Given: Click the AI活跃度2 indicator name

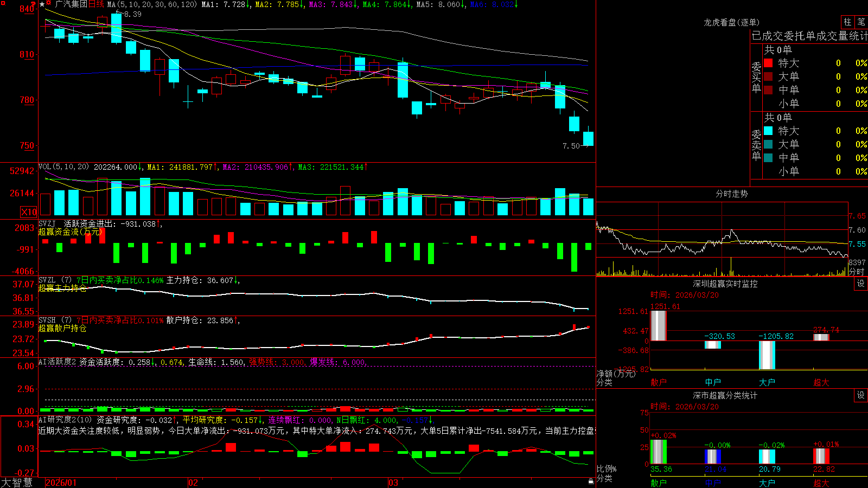Looking at the screenshot, I should point(58,362).
